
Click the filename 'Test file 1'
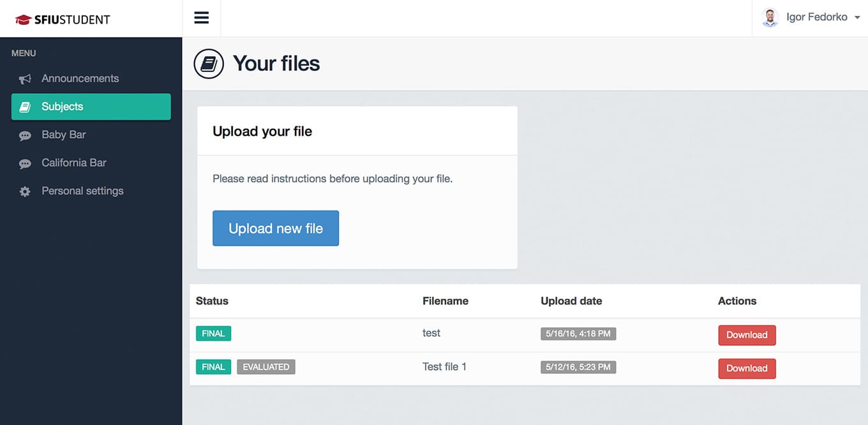[x=444, y=367]
